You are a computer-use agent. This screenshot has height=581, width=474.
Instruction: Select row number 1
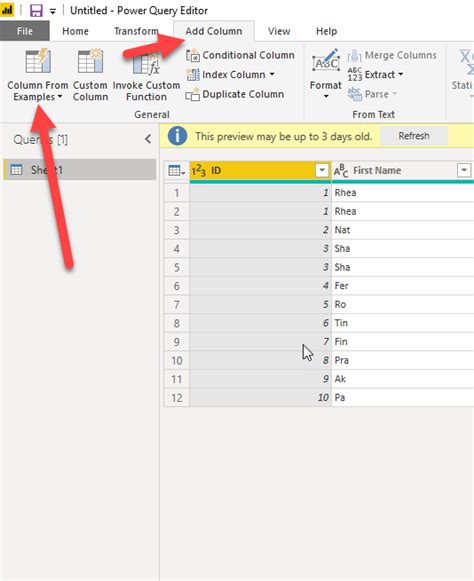point(177,193)
